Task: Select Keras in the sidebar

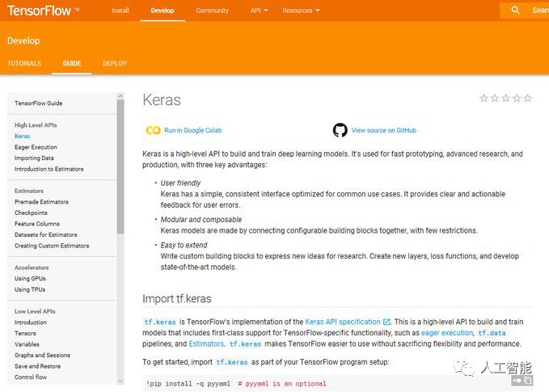Action: (22, 136)
